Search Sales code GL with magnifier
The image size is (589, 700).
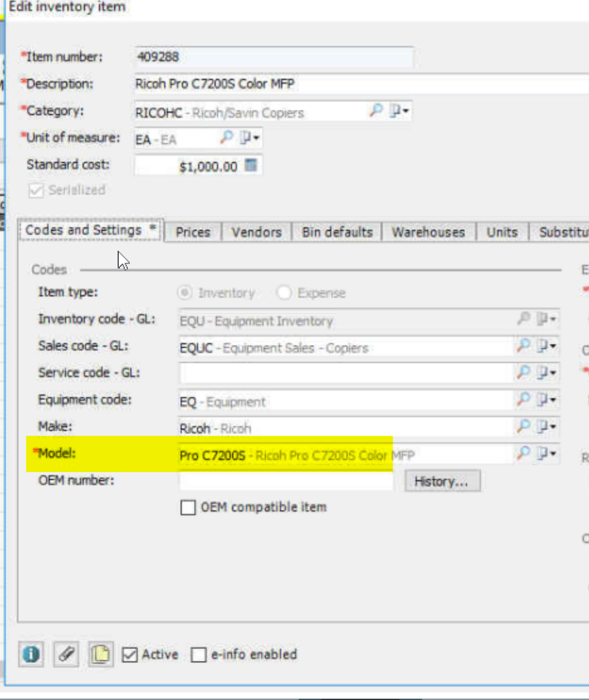coord(524,345)
